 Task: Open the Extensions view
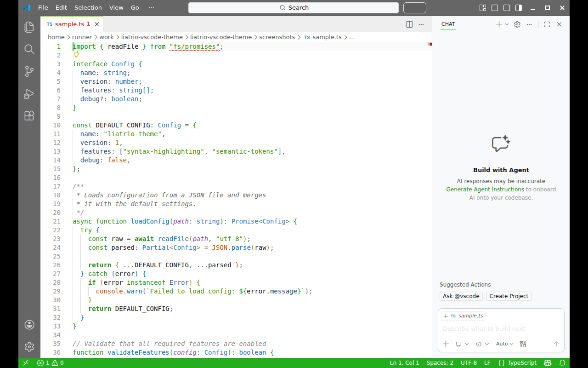tap(29, 115)
